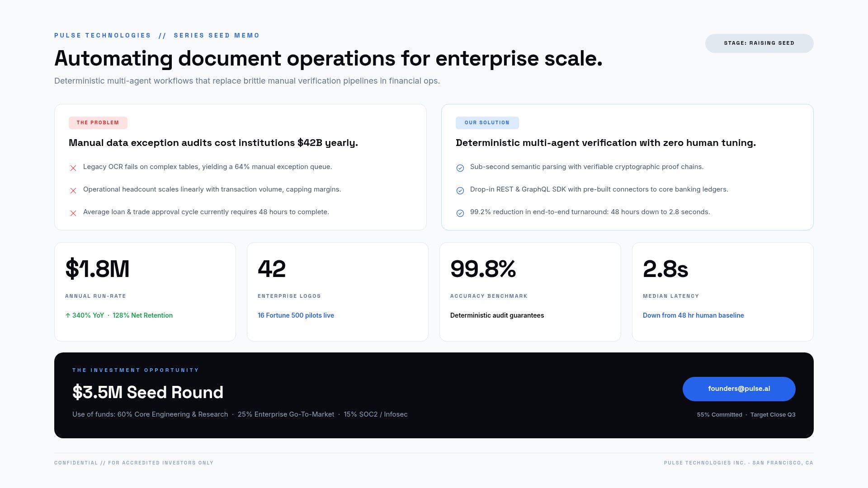Click The Investment Opportunity label
This screenshot has width=868, height=488.
[x=136, y=370]
